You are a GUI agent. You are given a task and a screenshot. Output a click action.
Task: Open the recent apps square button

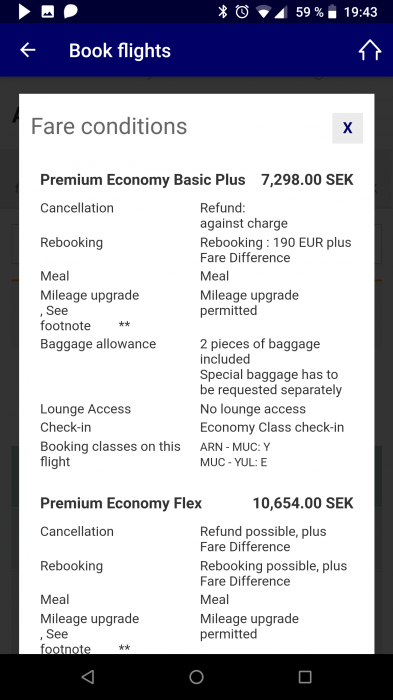pos(305,677)
